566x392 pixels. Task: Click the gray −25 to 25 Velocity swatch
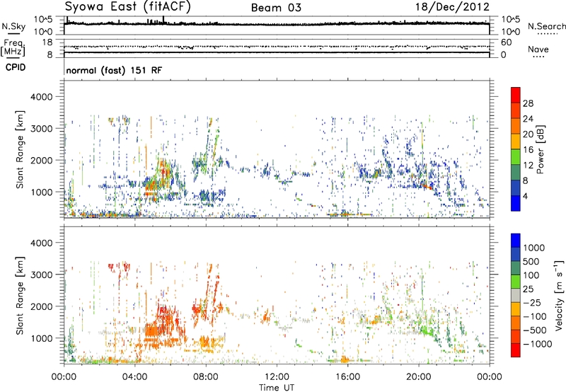pos(516,295)
